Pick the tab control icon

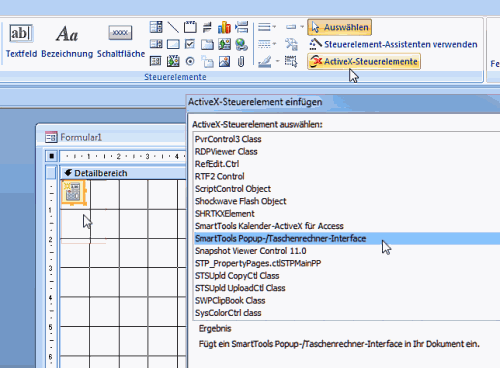(x=207, y=44)
